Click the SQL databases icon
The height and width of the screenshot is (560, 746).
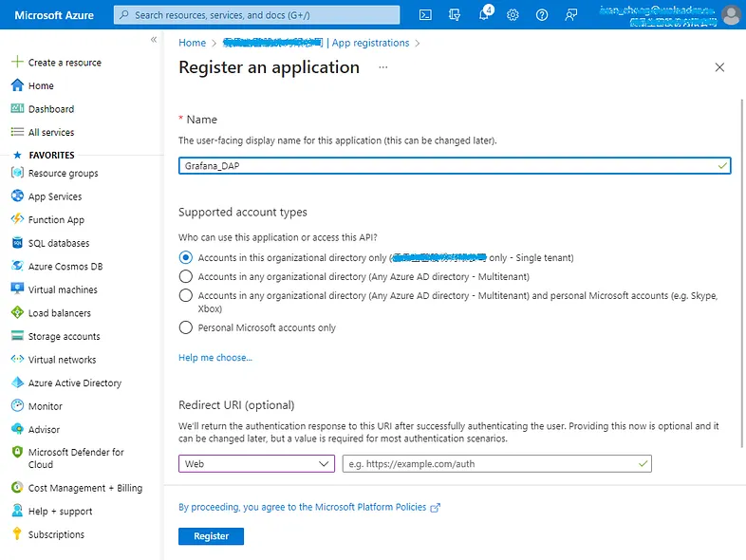click(x=17, y=243)
